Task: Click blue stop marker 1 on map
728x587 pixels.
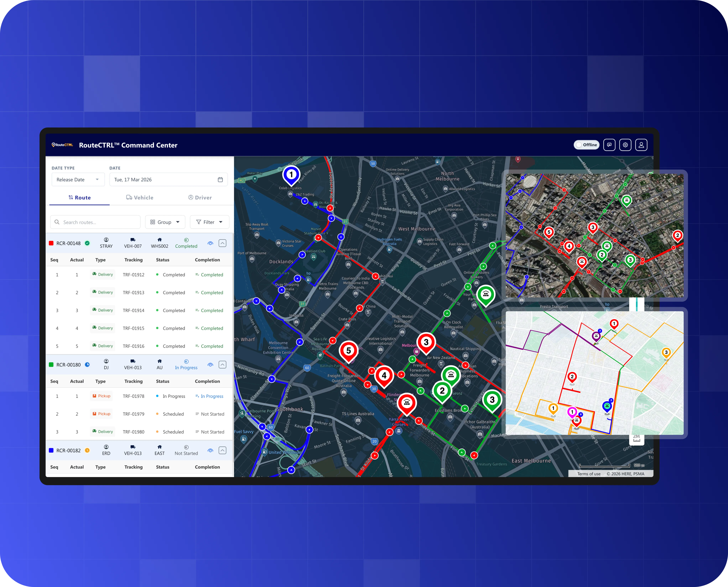Action: [291, 175]
